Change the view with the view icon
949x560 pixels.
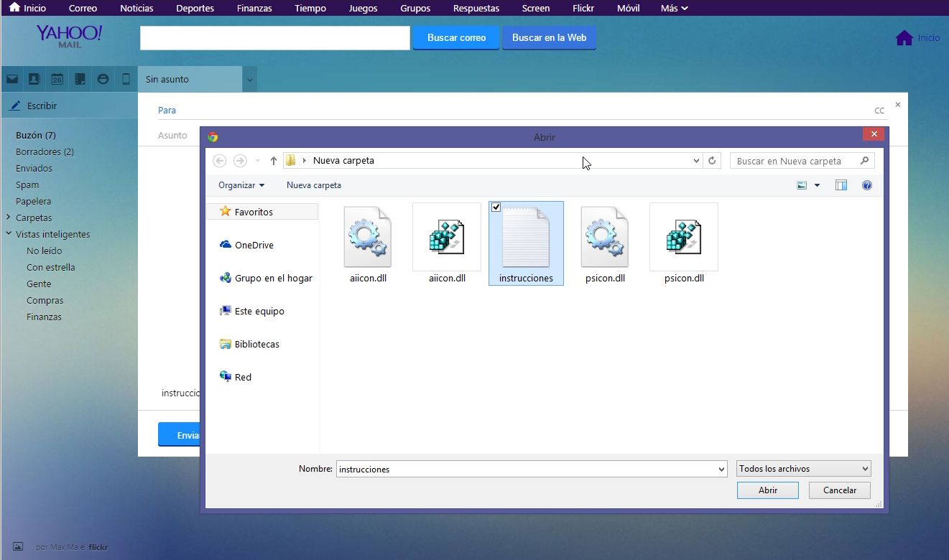[x=802, y=185]
